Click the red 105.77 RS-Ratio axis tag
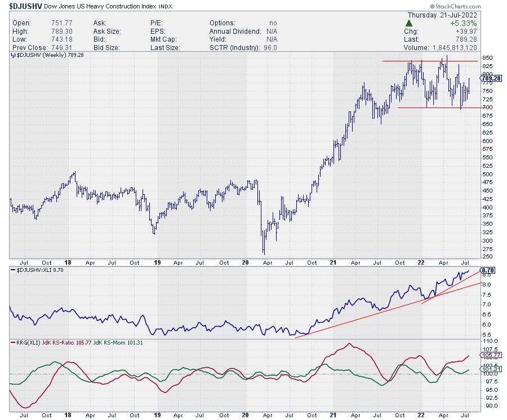This screenshot has height=420, width=507. 489,355
